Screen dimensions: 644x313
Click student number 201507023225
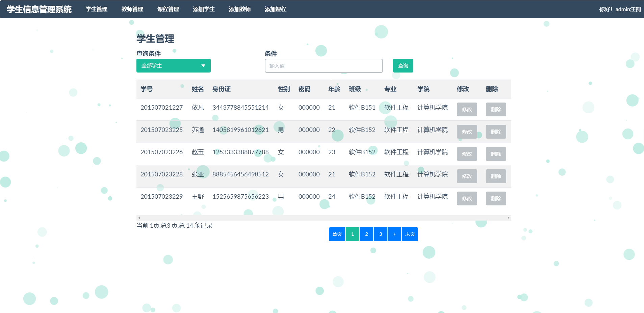coord(162,130)
